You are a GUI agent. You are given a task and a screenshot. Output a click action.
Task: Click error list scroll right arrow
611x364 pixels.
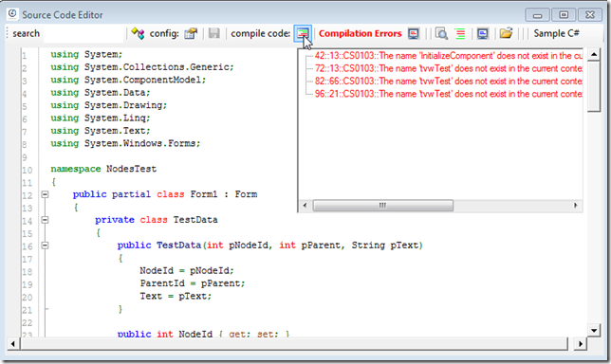(576, 205)
